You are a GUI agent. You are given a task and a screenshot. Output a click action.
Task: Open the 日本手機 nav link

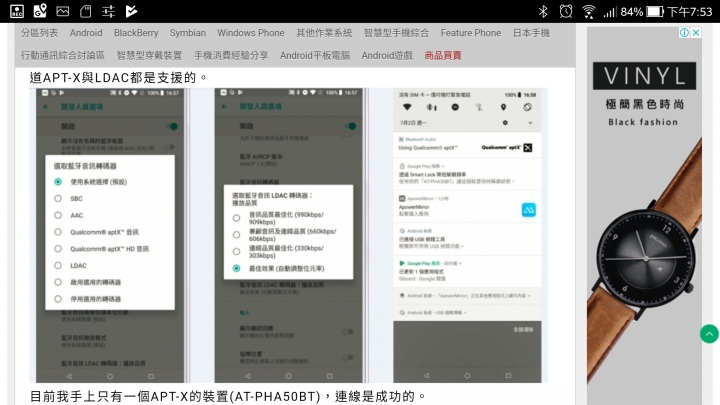point(531,33)
